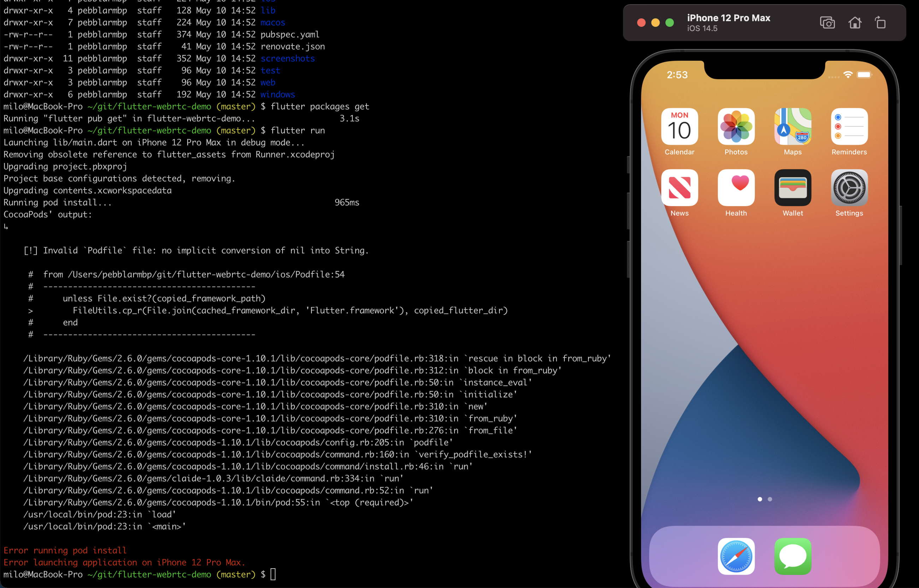919x588 pixels.
Task: Open Messages from the dock
Action: pos(793,556)
